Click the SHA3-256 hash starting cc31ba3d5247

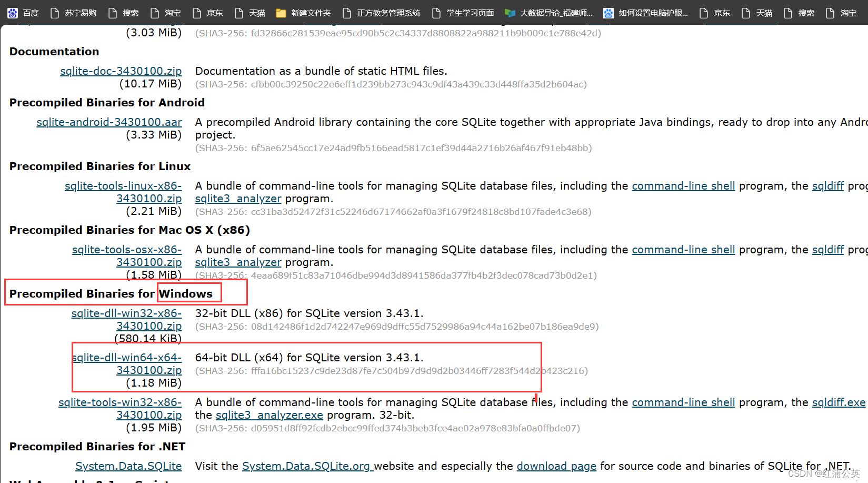393,212
